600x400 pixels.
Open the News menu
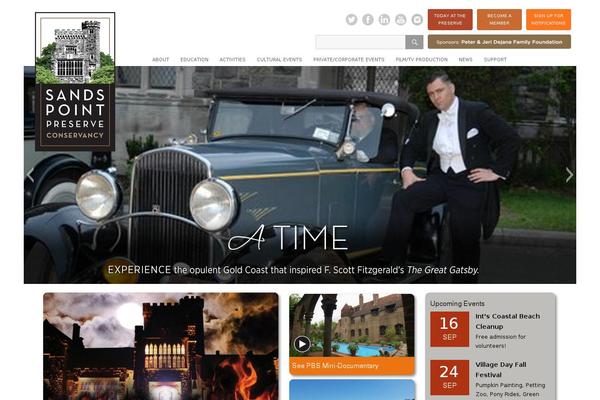pos(465,60)
